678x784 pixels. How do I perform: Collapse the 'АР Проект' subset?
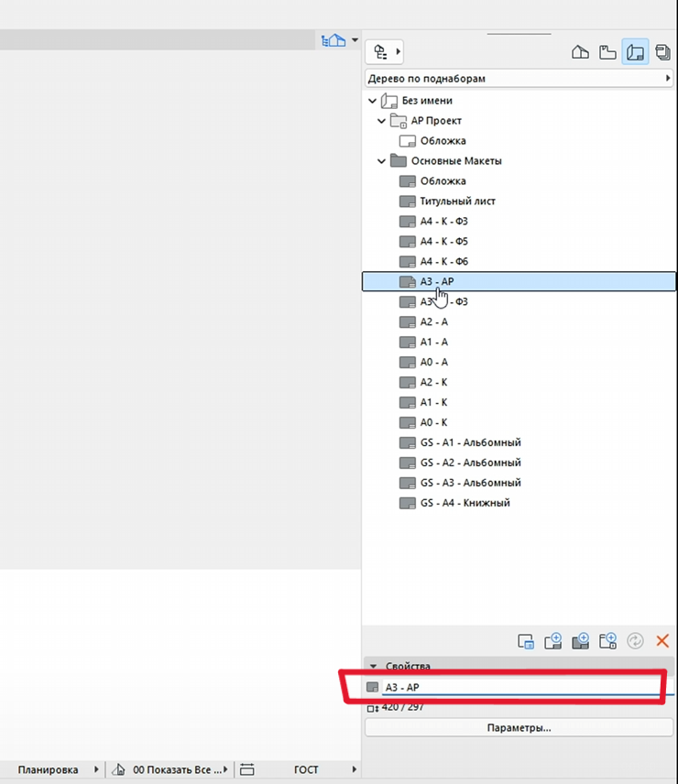[x=381, y=121]
